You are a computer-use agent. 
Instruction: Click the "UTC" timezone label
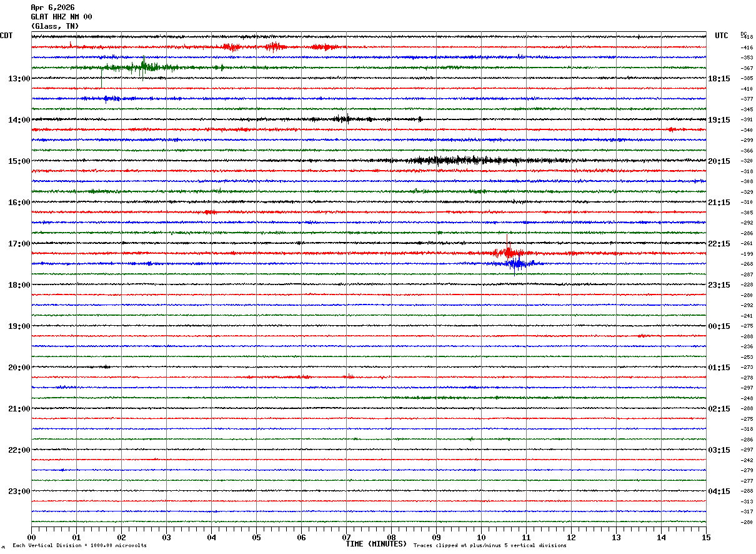pos(722,36)
